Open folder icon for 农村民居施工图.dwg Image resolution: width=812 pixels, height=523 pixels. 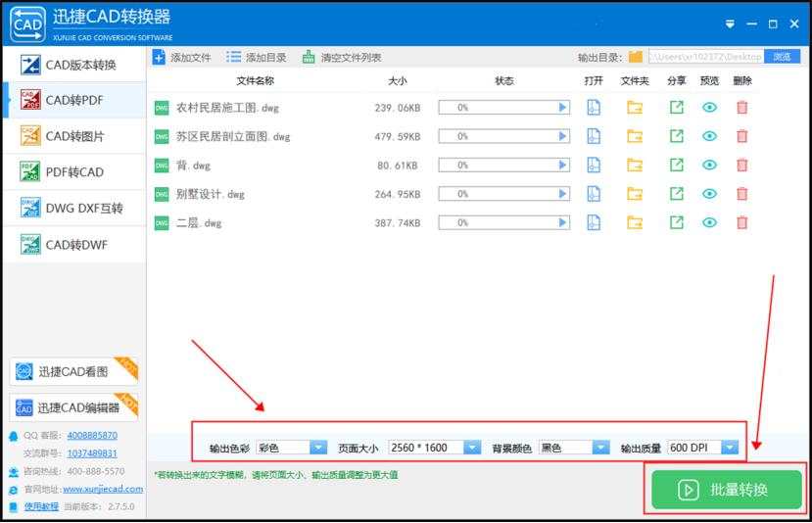(635, 108)
